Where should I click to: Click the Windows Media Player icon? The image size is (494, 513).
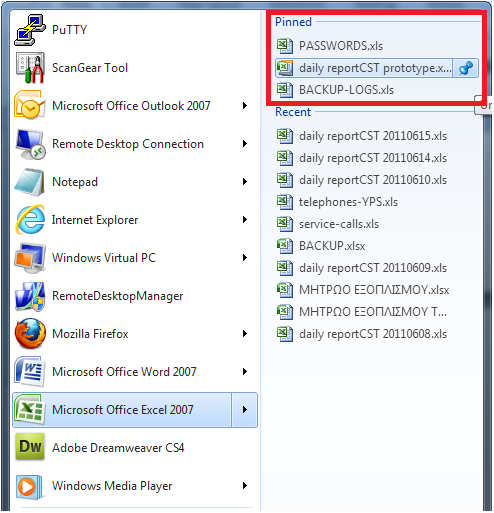pos(30,486)
